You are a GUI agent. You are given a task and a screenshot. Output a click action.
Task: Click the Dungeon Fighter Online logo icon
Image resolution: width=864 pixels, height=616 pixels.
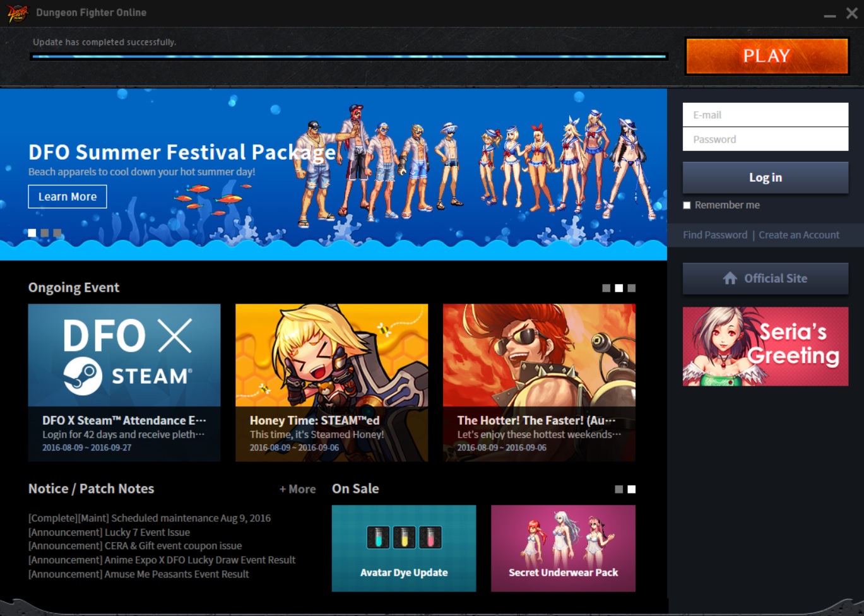pyautogui.click(x=18, y=13)
